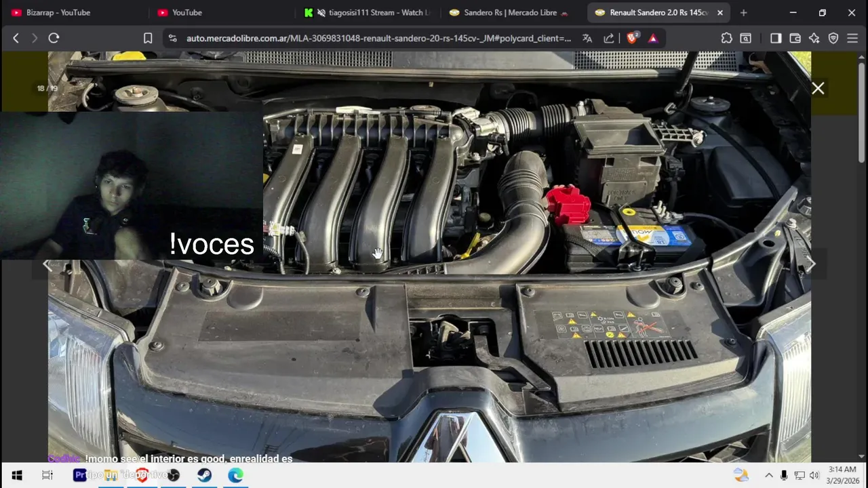Screen dimensions: 868x488
Task: Open the Brave Rewards triangle icon
Action: (652, 39)
